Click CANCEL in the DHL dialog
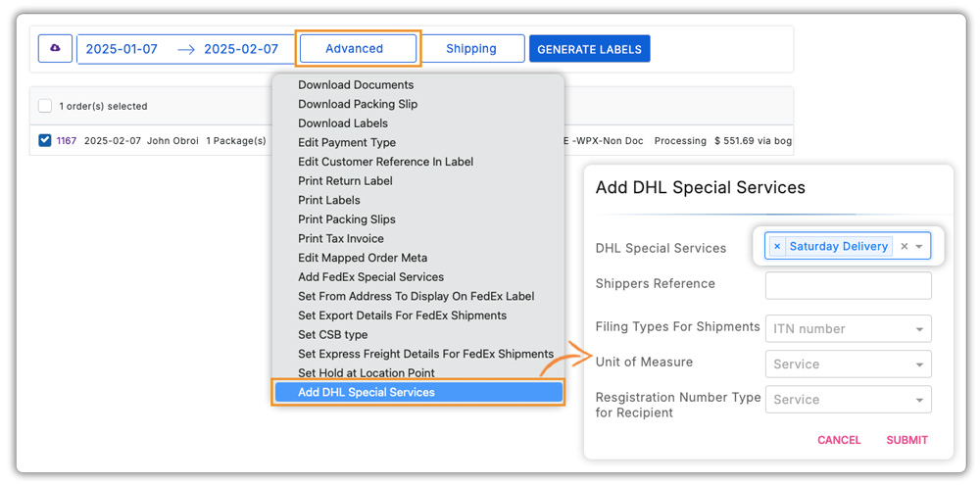 pyautogui.click(x=839, y=440)
